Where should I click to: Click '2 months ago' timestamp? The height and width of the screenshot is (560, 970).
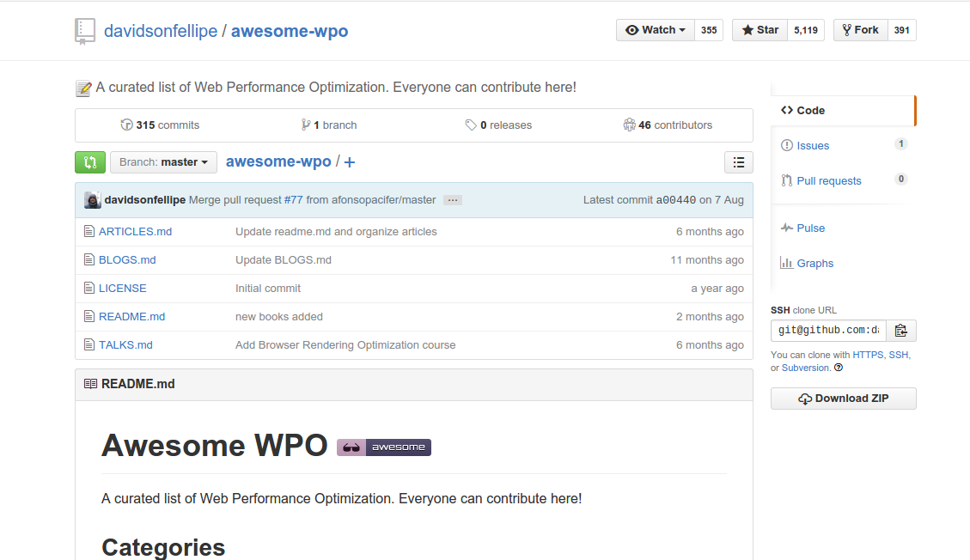coord(710,316)
